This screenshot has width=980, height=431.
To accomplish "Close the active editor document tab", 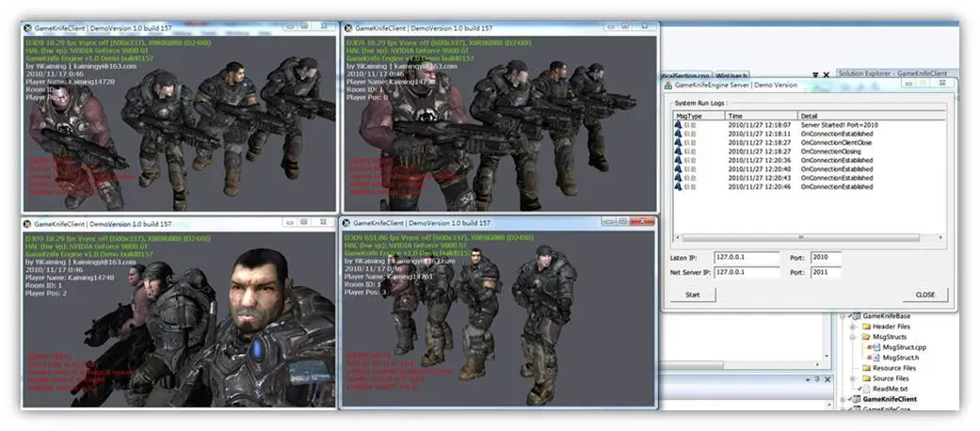I will [827, 75].
